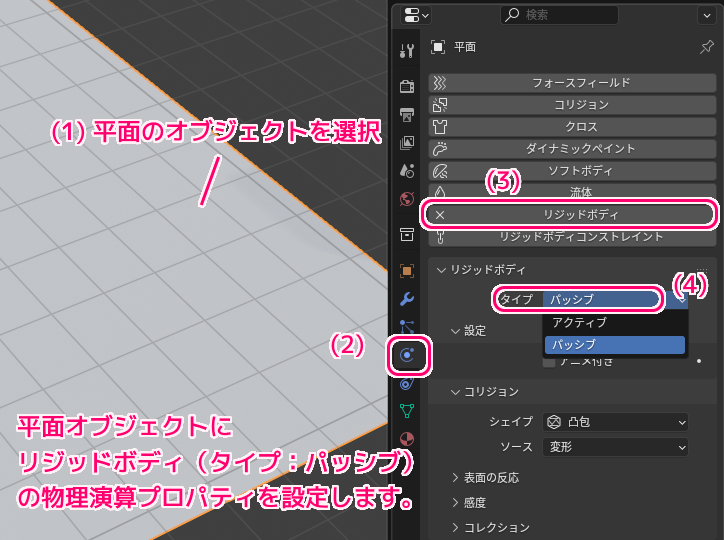724x540 pixels.
Task: Open the Scene properties tab
Action: [x=407, y=171]
